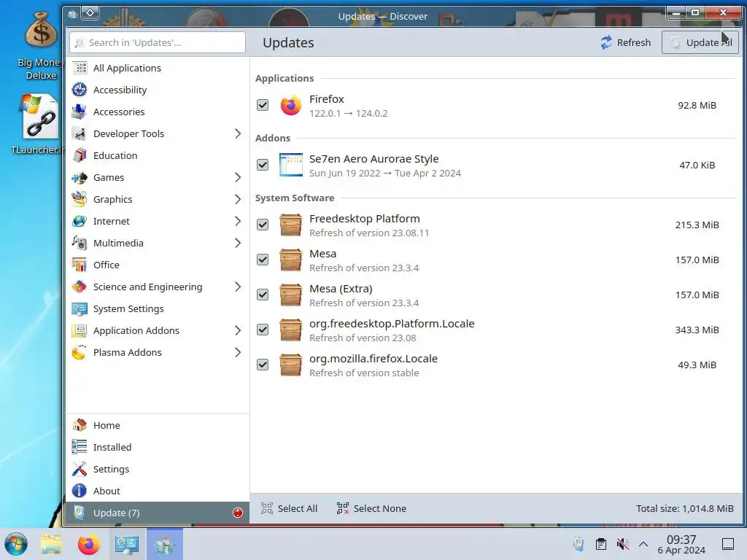Click the show desktop button in tray
Screen dimensions: 747x560
coord(728,544)
